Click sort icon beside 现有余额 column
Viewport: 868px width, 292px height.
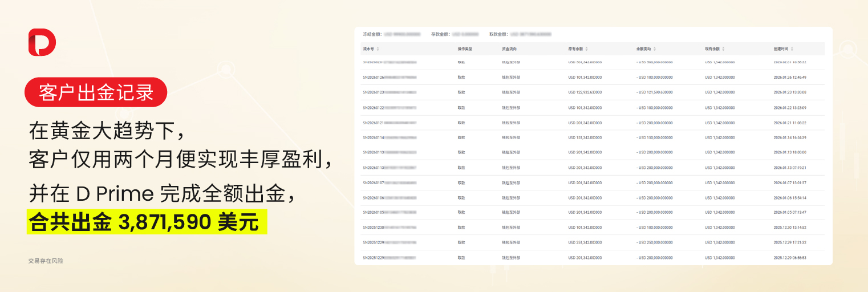[723, 49]
